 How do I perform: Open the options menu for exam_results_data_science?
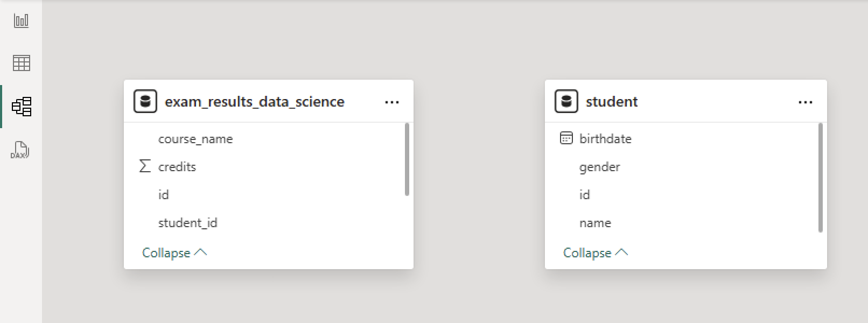[392, 102]
